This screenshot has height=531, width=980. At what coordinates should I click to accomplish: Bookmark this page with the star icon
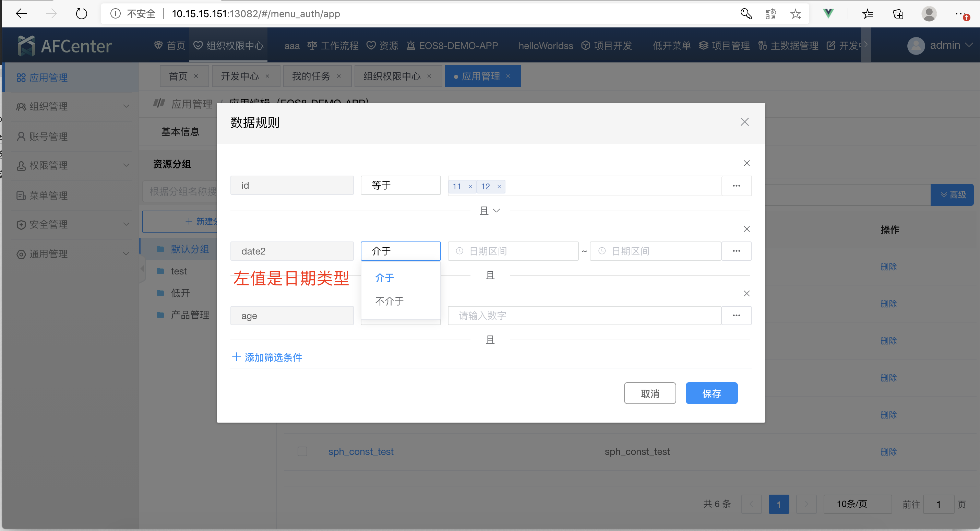coord(796,14)
